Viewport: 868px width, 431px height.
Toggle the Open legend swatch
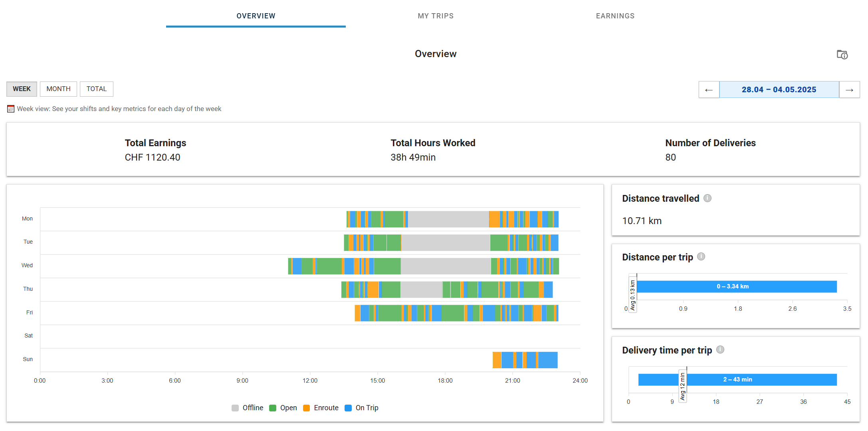pos(273,408)
